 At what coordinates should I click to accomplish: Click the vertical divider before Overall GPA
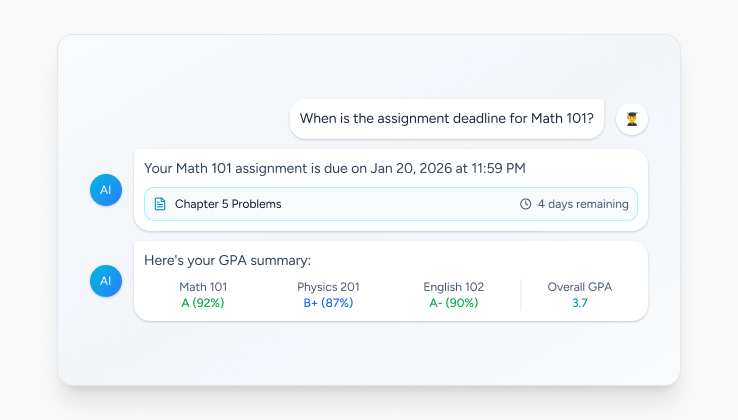click(x=521, y=295)
